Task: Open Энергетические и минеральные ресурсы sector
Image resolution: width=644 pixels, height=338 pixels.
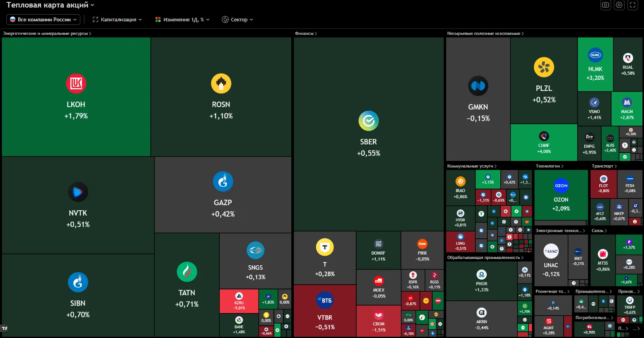Action: tap(47, 34)
